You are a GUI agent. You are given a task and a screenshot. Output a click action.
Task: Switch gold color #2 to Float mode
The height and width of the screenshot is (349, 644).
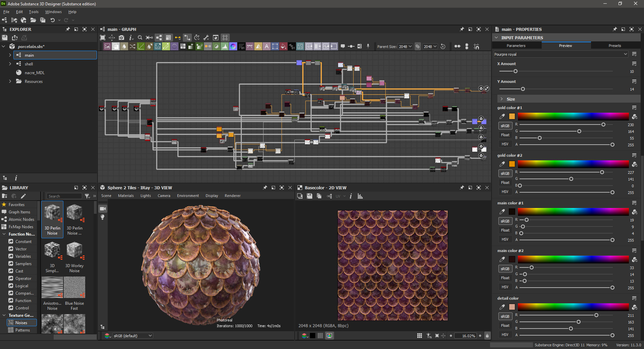click(x=505, y=183)
